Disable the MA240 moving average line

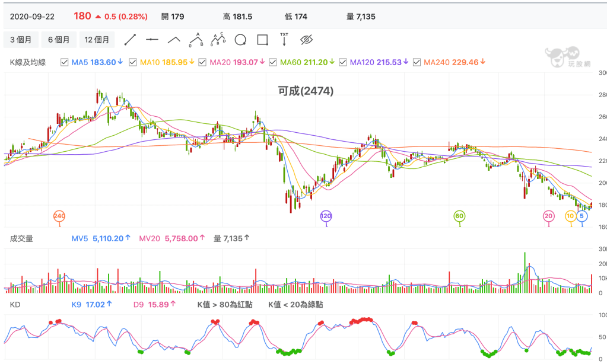coord(417,62)
